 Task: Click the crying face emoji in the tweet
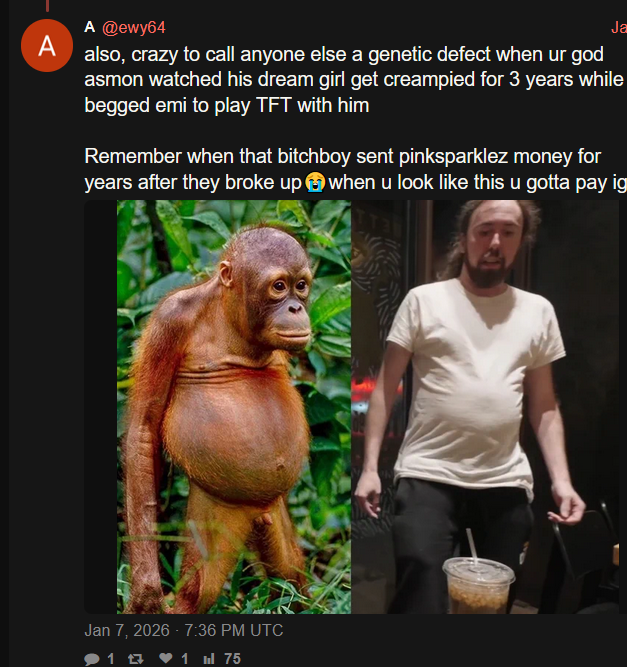[x=315, y=182]
